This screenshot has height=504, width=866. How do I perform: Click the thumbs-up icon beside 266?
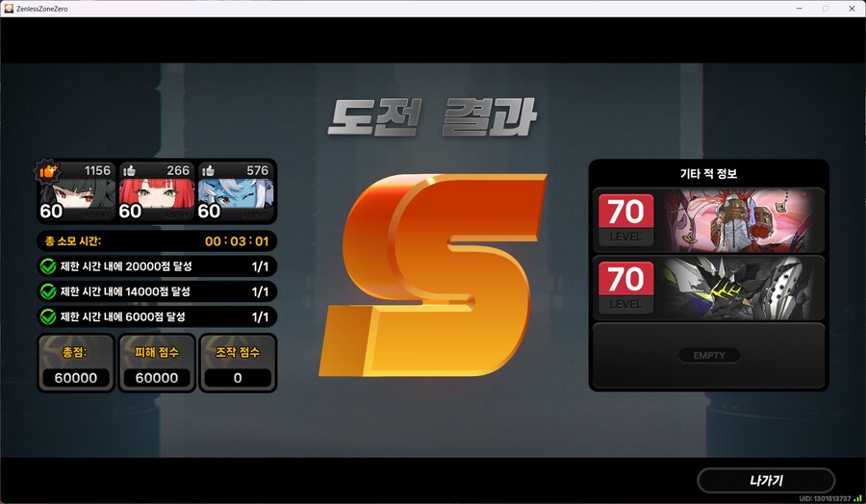point(129,170)
